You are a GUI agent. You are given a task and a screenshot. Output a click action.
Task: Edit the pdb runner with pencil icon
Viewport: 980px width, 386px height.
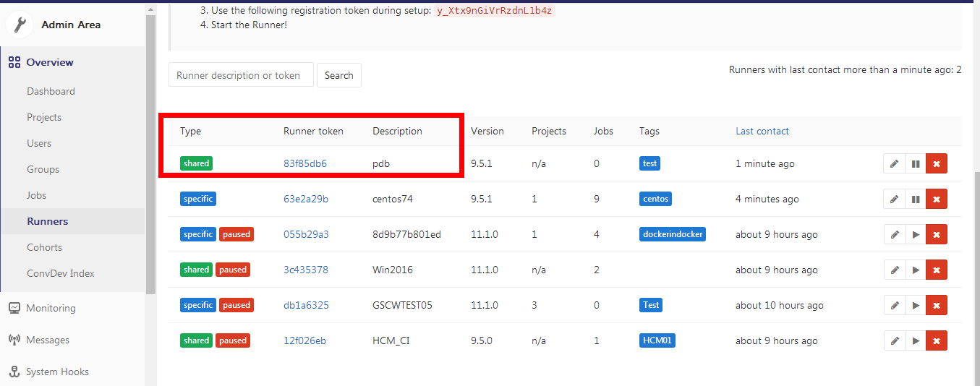895,164
